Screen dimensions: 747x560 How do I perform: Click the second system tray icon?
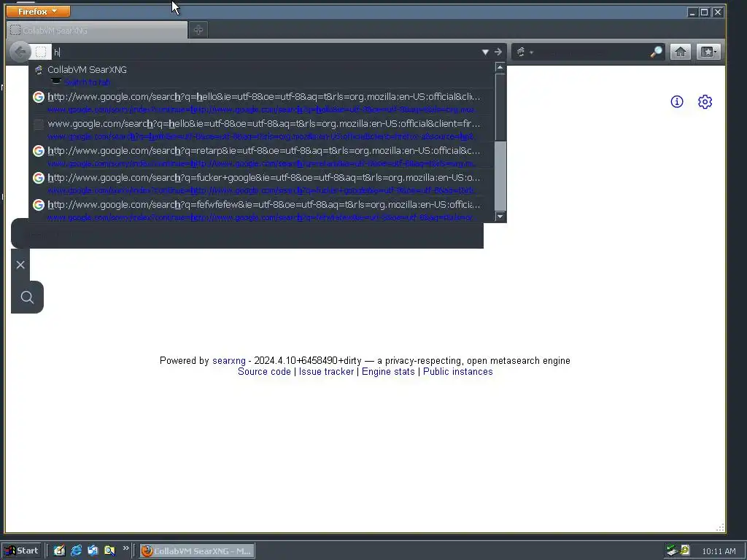[684, 551]
